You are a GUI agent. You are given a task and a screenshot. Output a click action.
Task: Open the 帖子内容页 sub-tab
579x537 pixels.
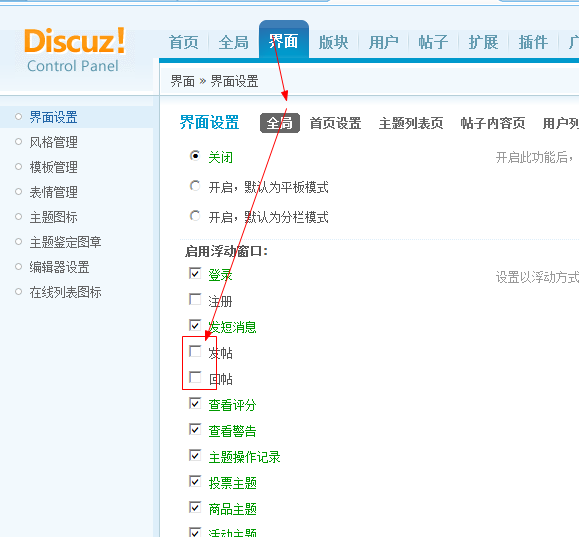click(x=493, y=123)
